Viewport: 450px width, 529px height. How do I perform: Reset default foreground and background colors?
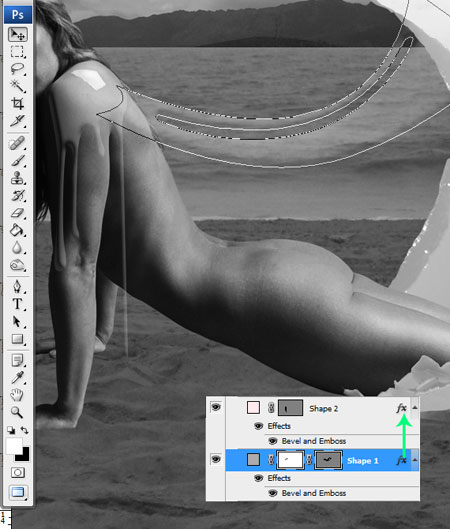tap(11, 430)
